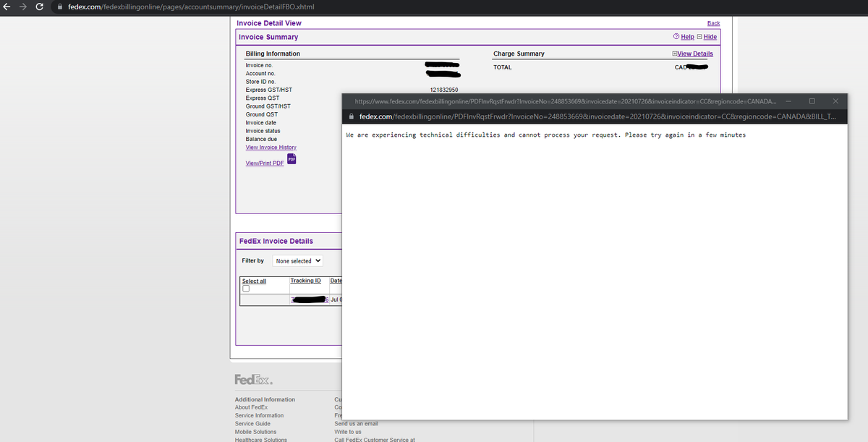Click the Invoice Detail View heading
This screenshot has height=442, width=868.
click(269, 23)
